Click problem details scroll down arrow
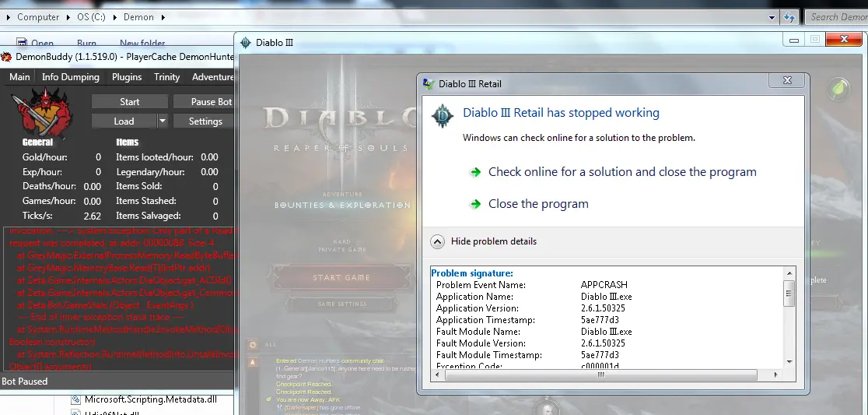The image size is (868, 415). click(x=789, y=362)
